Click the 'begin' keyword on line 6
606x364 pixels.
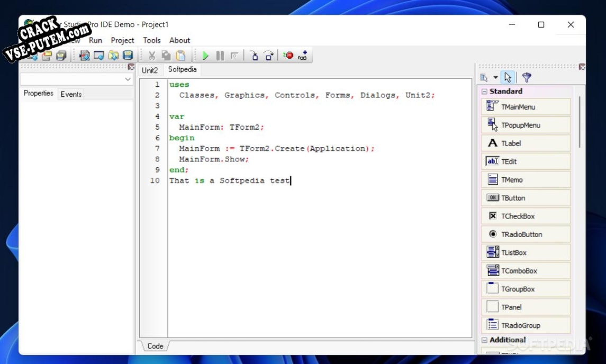182,138
